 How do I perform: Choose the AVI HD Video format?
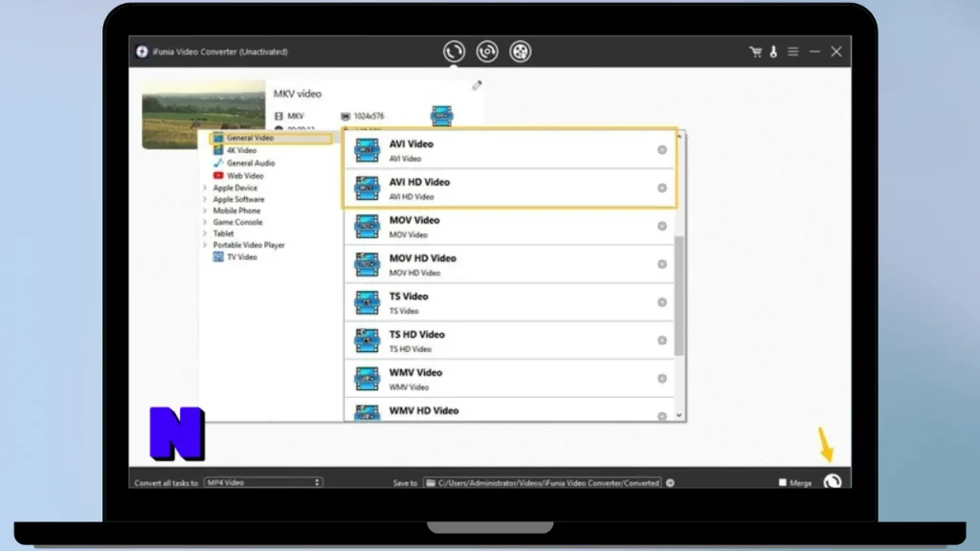(509, 188)
